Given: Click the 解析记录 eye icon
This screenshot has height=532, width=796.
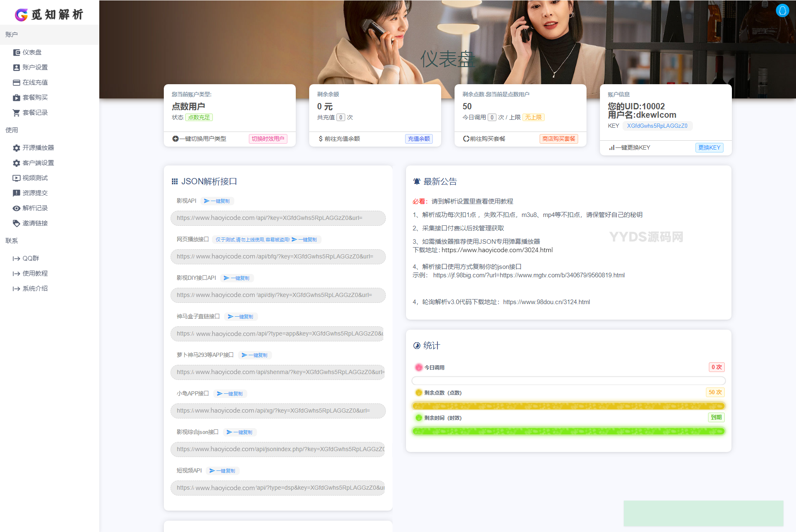Looking at the screenshot, I should [x=17, y=208].
